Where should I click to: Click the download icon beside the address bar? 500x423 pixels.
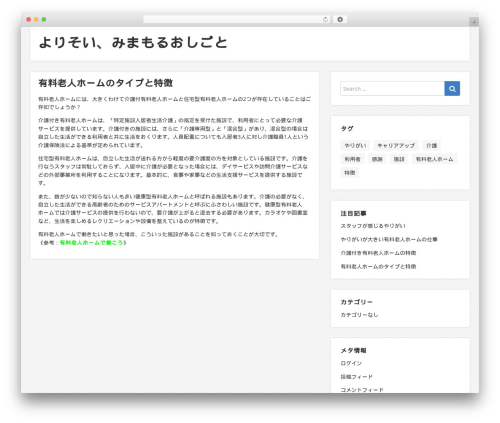(x=340, y=20)
